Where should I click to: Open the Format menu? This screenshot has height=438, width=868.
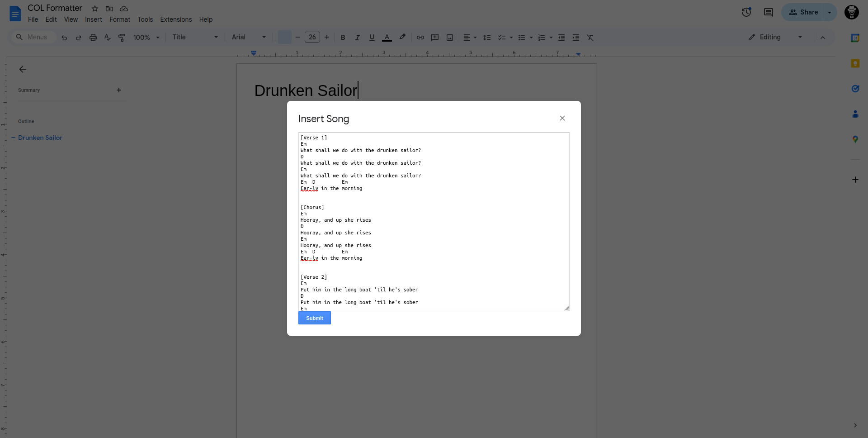120,19
